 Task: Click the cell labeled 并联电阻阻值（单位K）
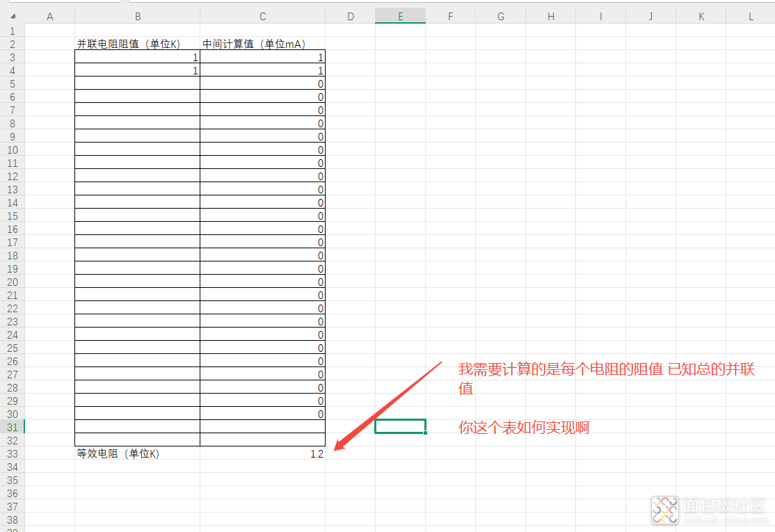click(x=138, y=44)
